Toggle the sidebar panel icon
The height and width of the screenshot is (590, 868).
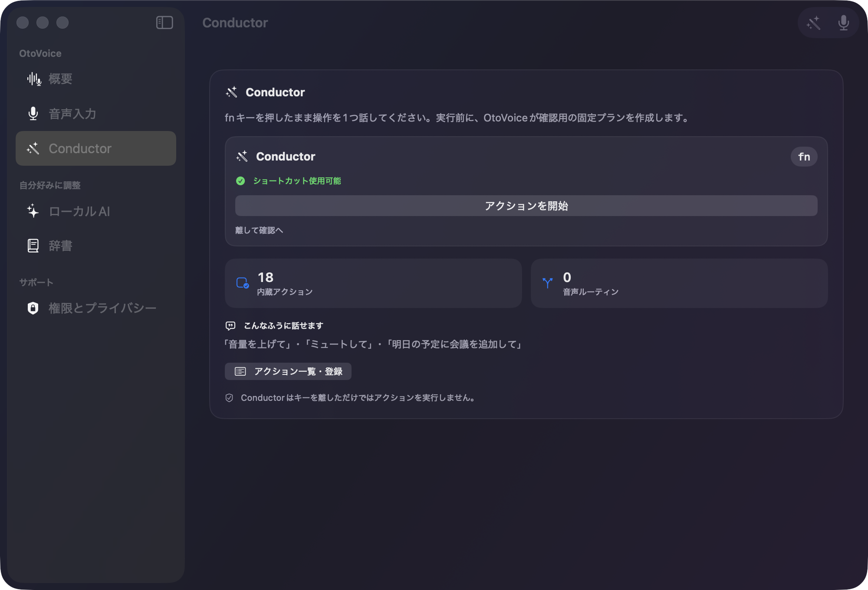164,23
